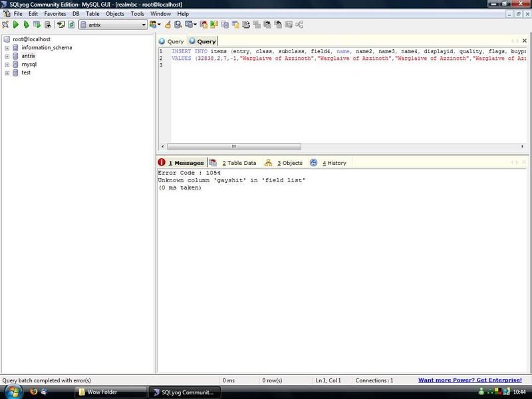Open the Objects menu
Screen dimensions: 532x399
pyautogui.click(x=114, y=14)
